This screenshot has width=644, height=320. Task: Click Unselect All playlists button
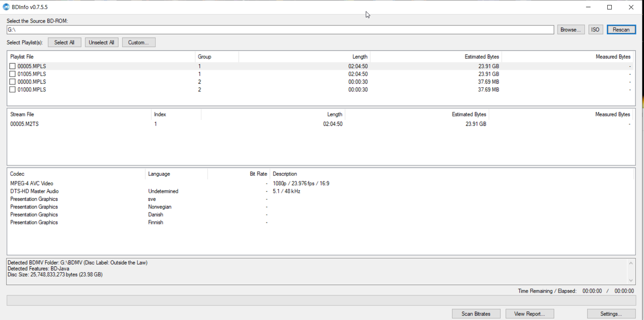102,42
